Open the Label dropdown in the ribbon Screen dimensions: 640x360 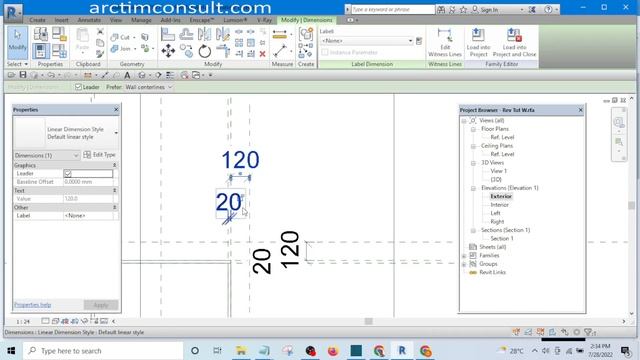point(367,41)
